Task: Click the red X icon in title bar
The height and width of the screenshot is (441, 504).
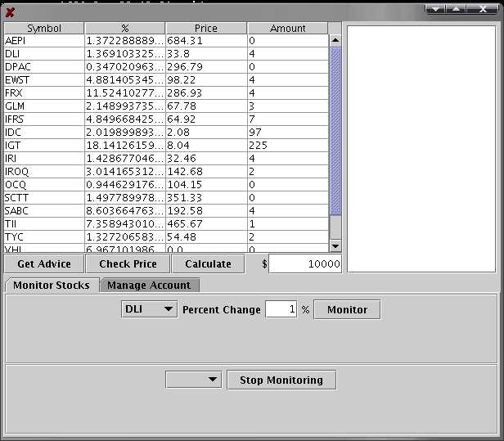Action: tap(10, 12)
